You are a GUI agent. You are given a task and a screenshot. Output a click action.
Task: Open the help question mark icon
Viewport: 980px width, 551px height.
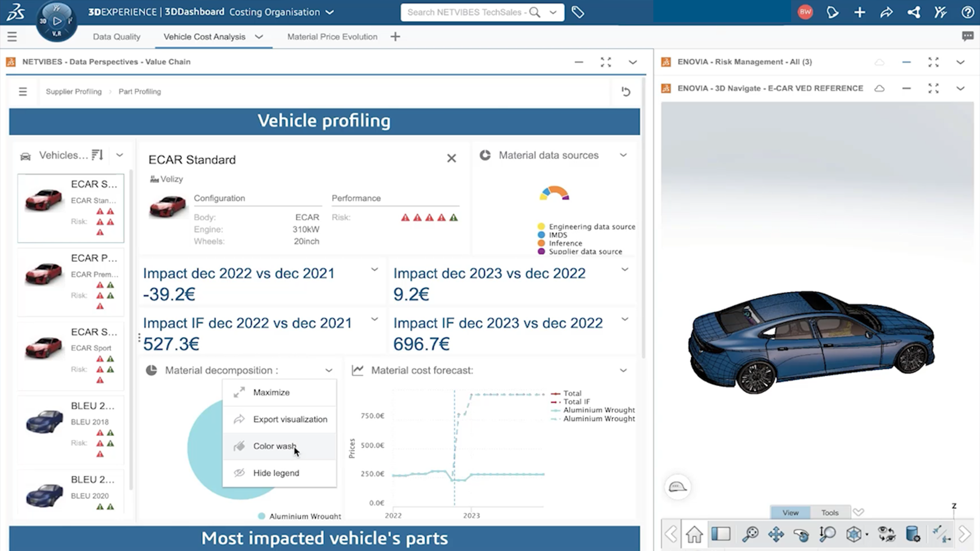coord(967,12)
